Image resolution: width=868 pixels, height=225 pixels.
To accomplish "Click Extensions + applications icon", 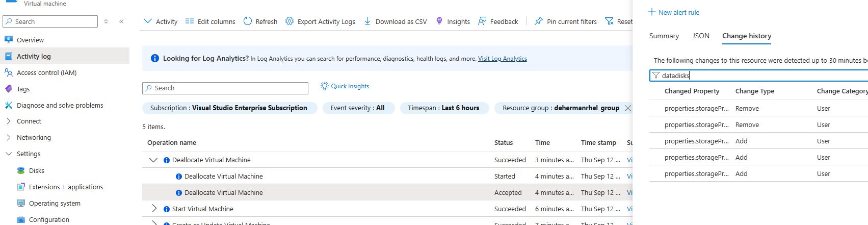I will click(x=21, y=187).
